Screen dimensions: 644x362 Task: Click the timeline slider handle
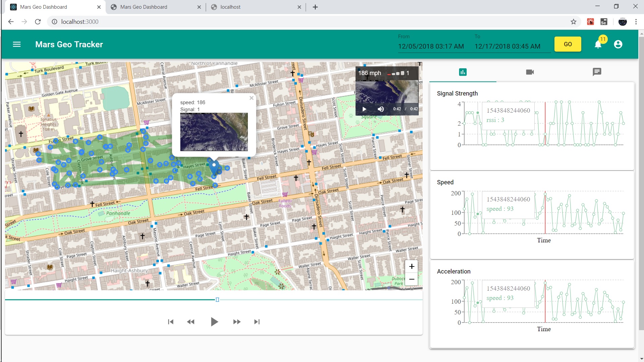click(x=217, y=300)
